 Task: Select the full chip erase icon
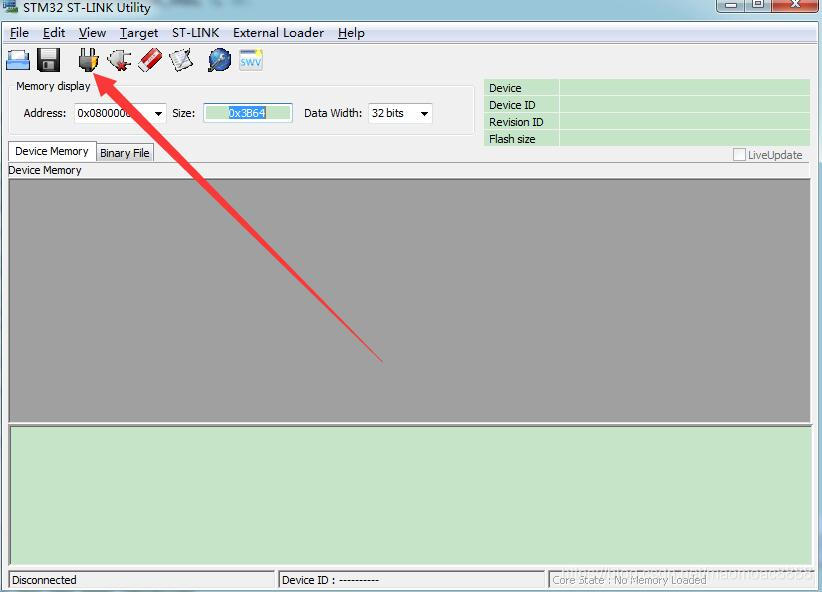[150, 59]
